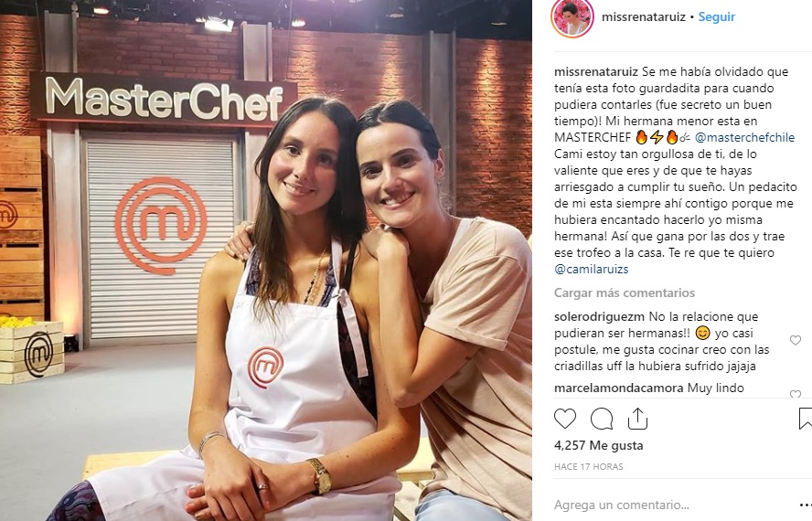This screenshot has height=521, width=812.
Task: Open the three-dot more options menu
Action: click(806, 505)
